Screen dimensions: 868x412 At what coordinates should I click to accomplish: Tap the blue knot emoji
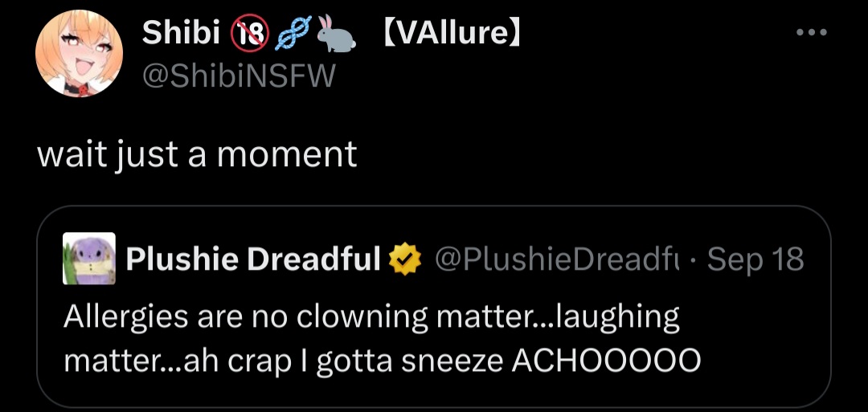point(294,34)
